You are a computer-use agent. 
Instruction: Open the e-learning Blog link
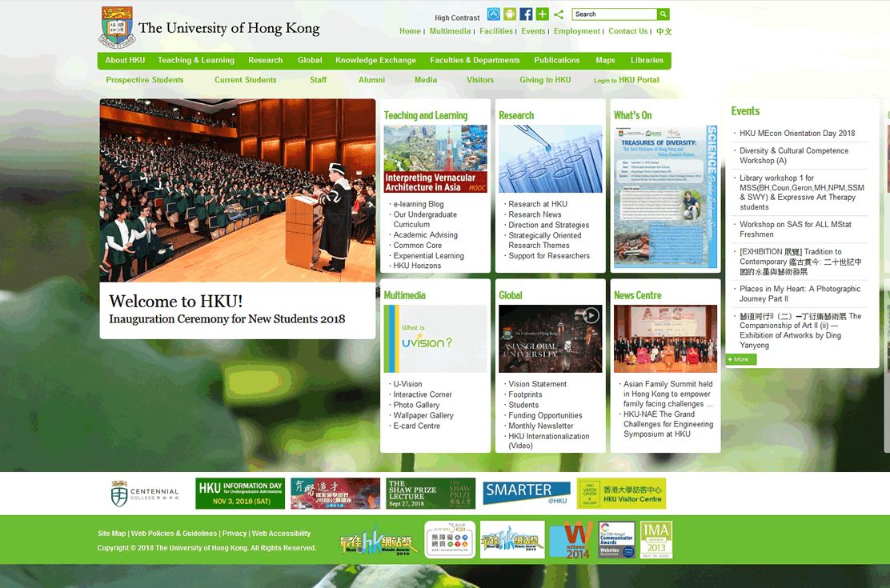coord(419,204)
